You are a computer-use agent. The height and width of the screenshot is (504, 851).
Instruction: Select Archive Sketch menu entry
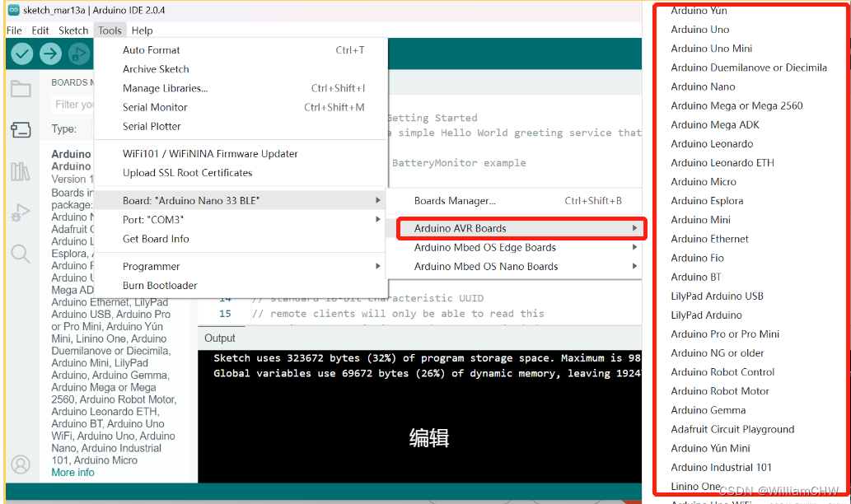(x=241, y=69)
